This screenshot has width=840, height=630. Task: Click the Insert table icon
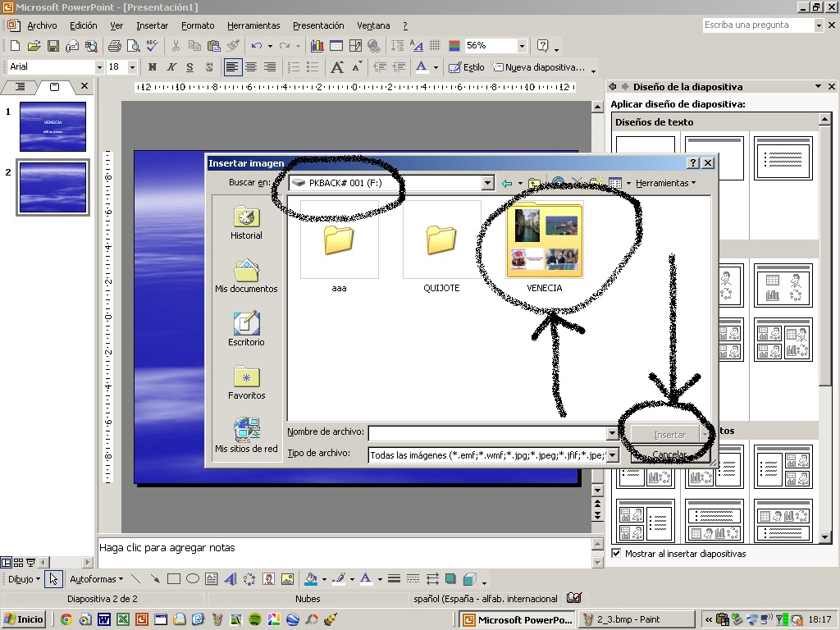pos(336,46)
